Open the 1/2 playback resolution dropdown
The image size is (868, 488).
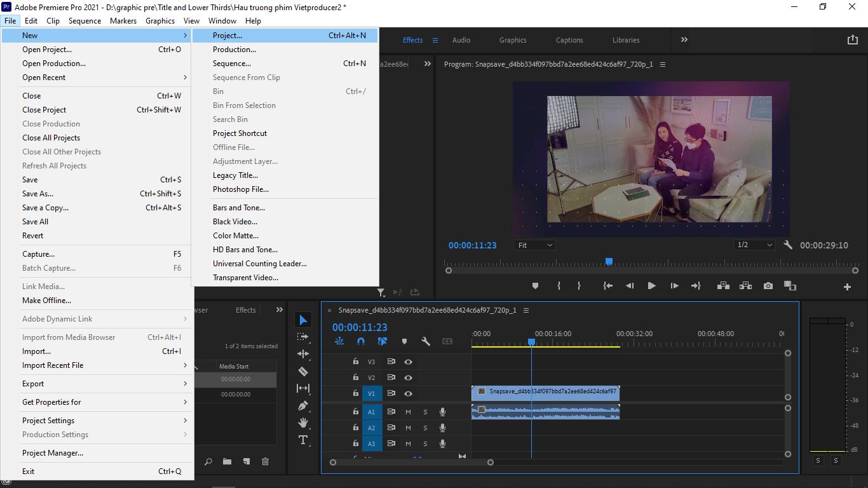[754, 245]
